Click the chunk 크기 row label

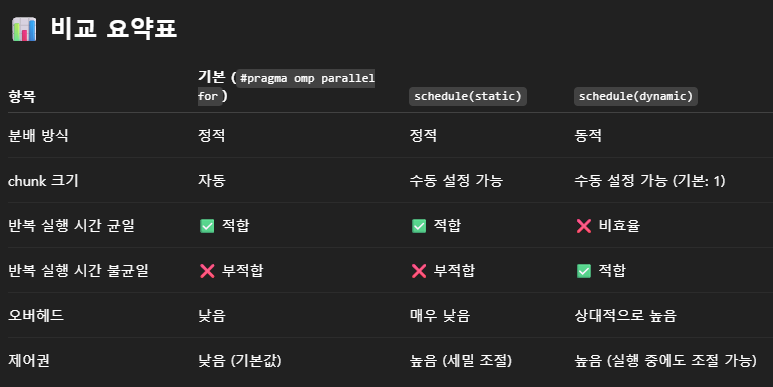(43, 181)
